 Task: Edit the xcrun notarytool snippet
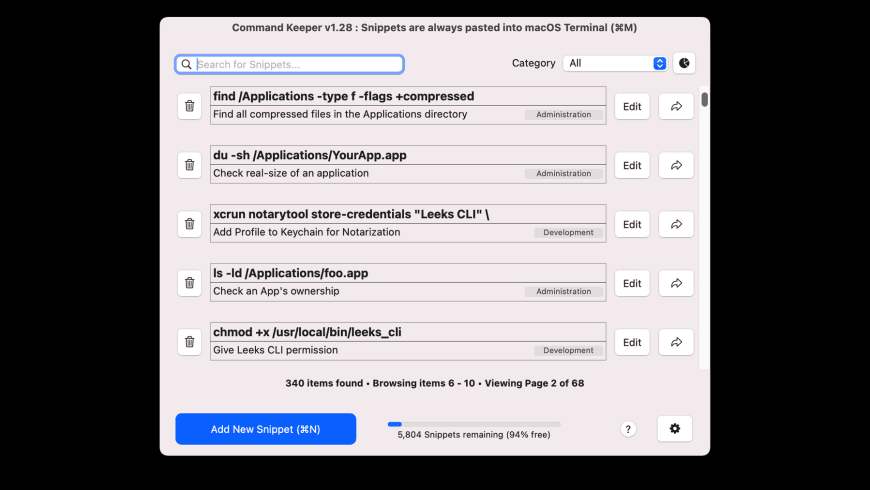point(632,224)
